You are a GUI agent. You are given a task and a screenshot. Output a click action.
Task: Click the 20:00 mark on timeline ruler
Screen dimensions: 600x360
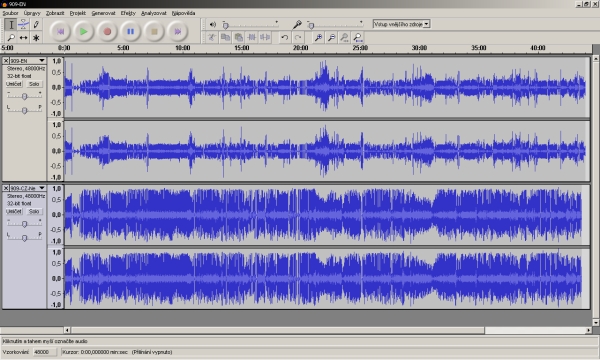(300, 48)
